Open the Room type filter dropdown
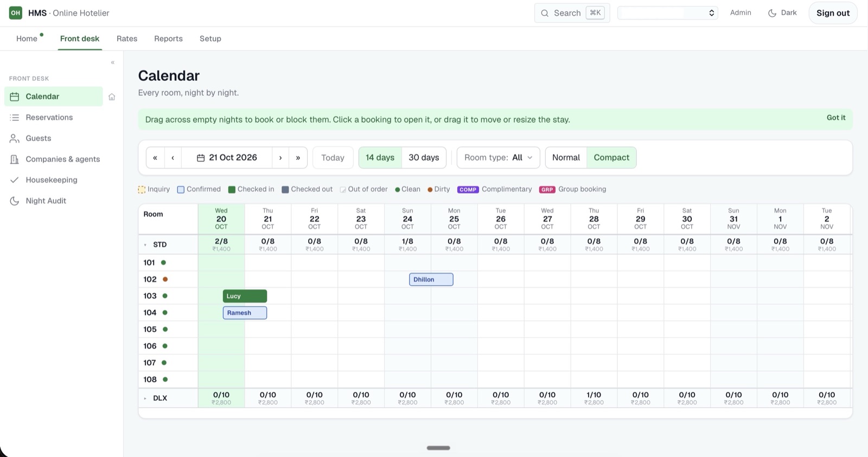 (x=499, y=158)
